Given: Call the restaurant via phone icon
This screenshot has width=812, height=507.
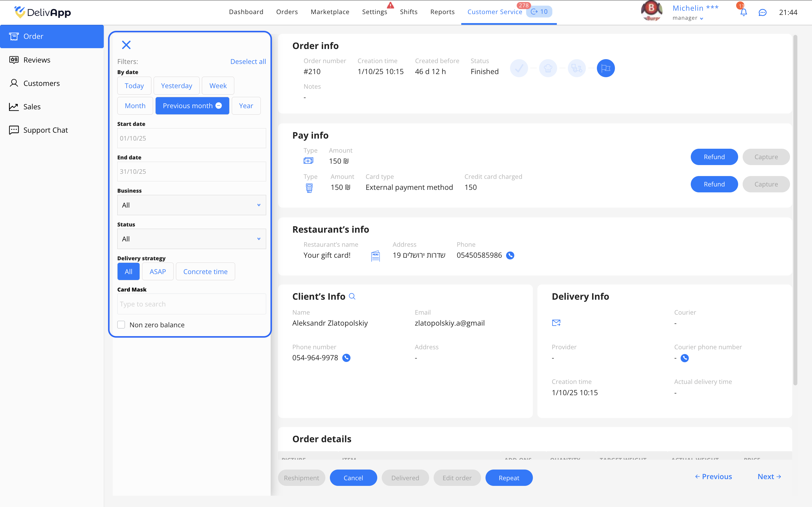Looking at the screenshot, I should [510, 255].
